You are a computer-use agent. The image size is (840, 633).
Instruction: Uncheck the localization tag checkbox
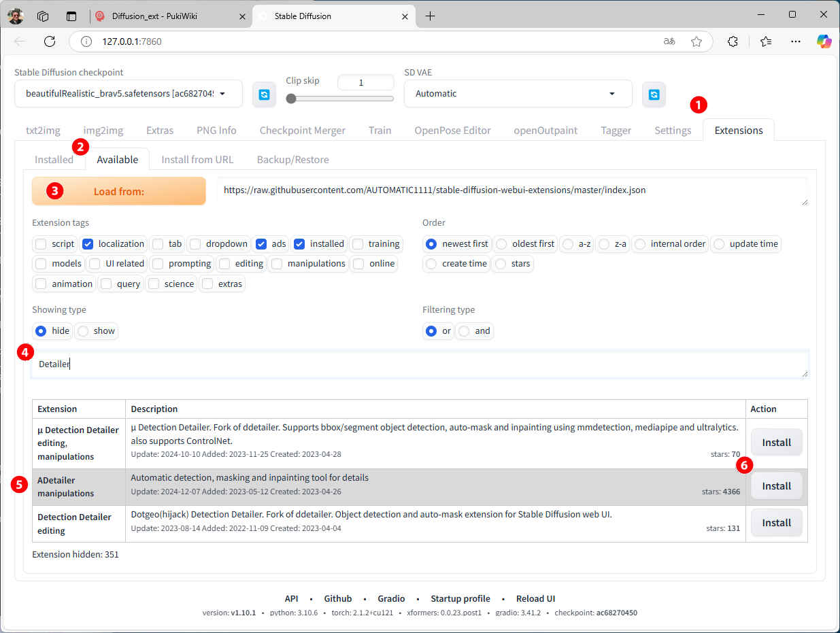(88, 244)
